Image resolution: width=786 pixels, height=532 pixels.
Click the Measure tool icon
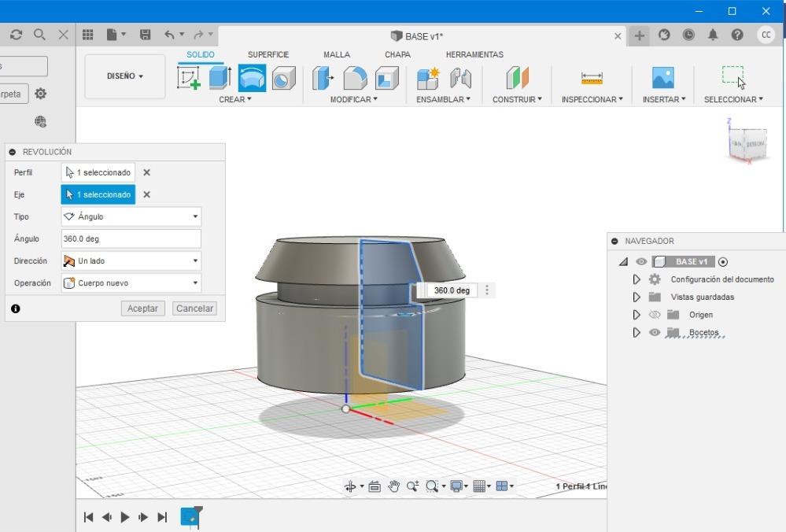[592, 78]
